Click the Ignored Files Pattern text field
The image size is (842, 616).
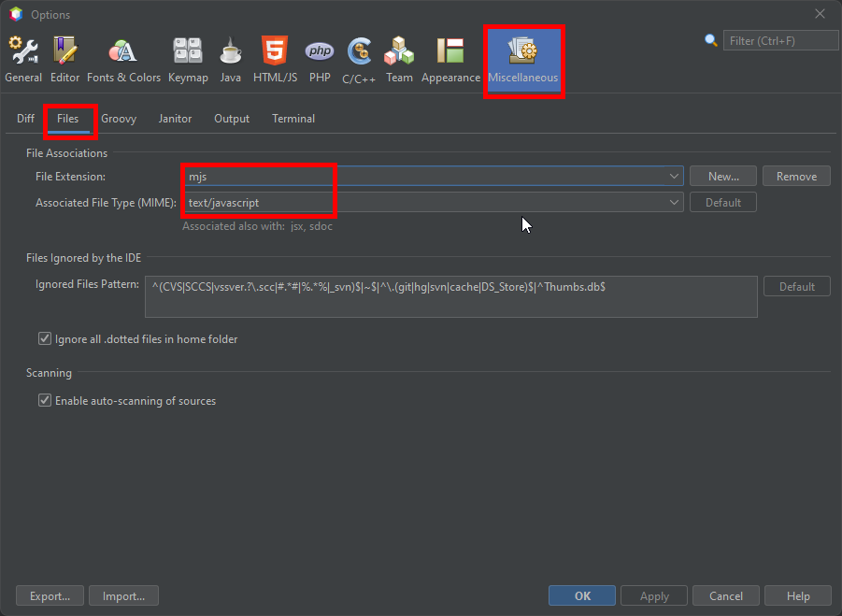450,296
